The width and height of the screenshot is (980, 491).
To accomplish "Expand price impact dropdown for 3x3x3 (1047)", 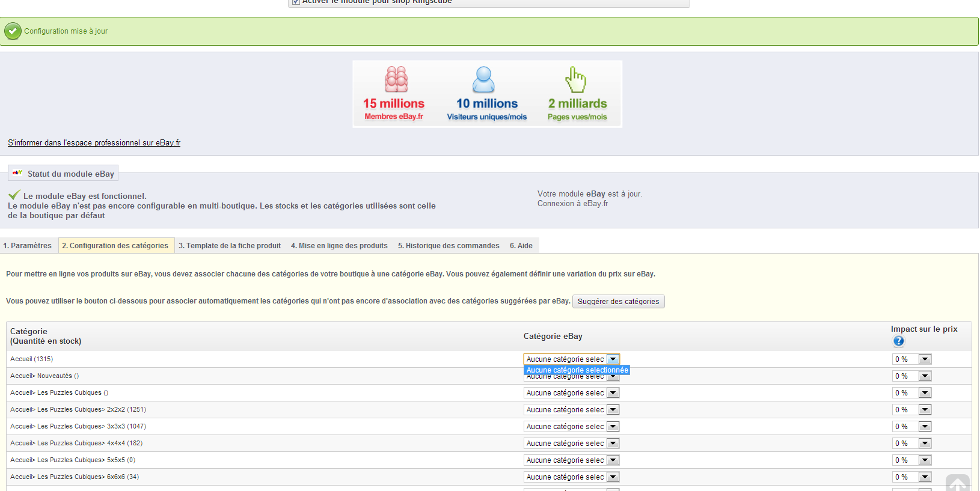I will (x=911, y=427).
